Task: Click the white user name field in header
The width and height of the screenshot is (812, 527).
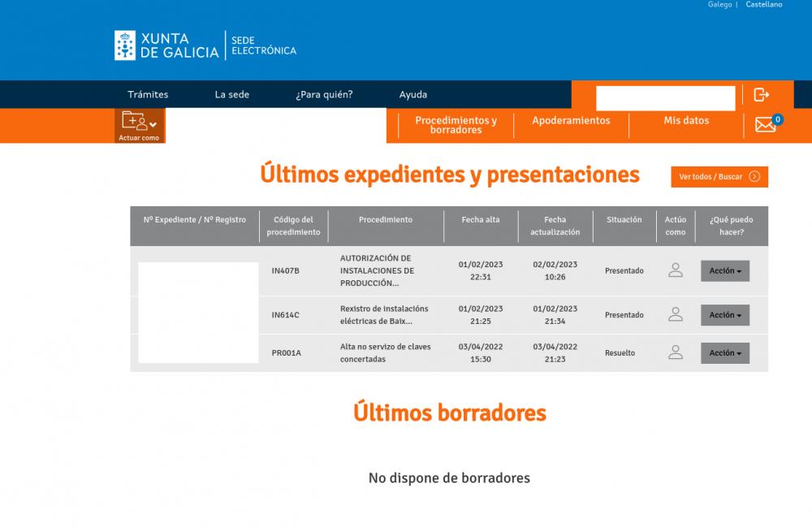Action: click(666, 98)
